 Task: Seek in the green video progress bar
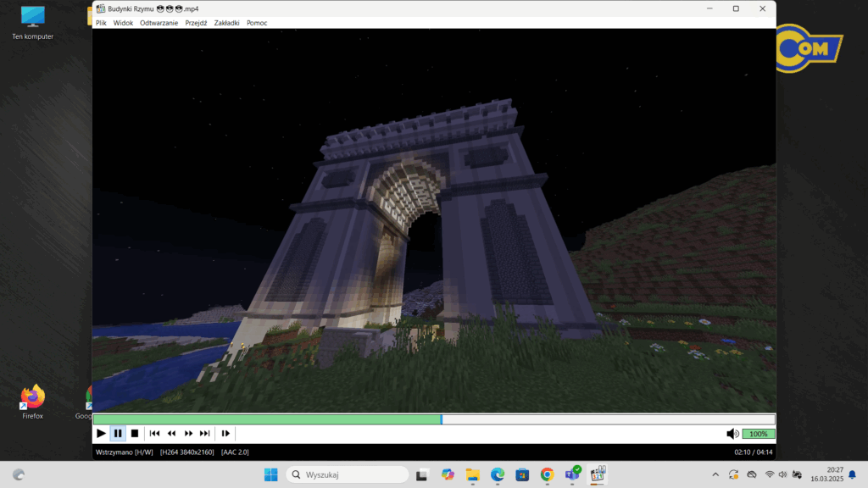pyautogui.click(x=434, y=419)
